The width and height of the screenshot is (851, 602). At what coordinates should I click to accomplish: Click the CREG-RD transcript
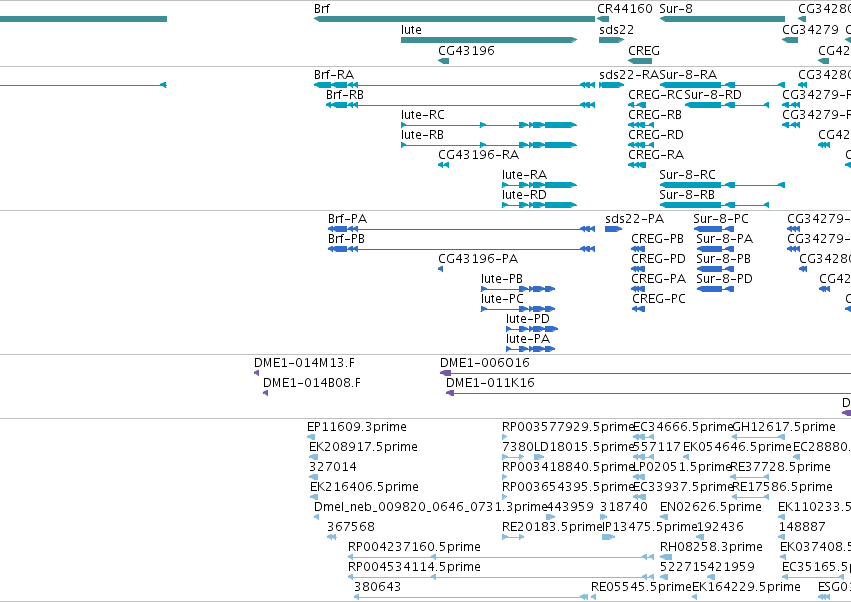coord(640,145)
